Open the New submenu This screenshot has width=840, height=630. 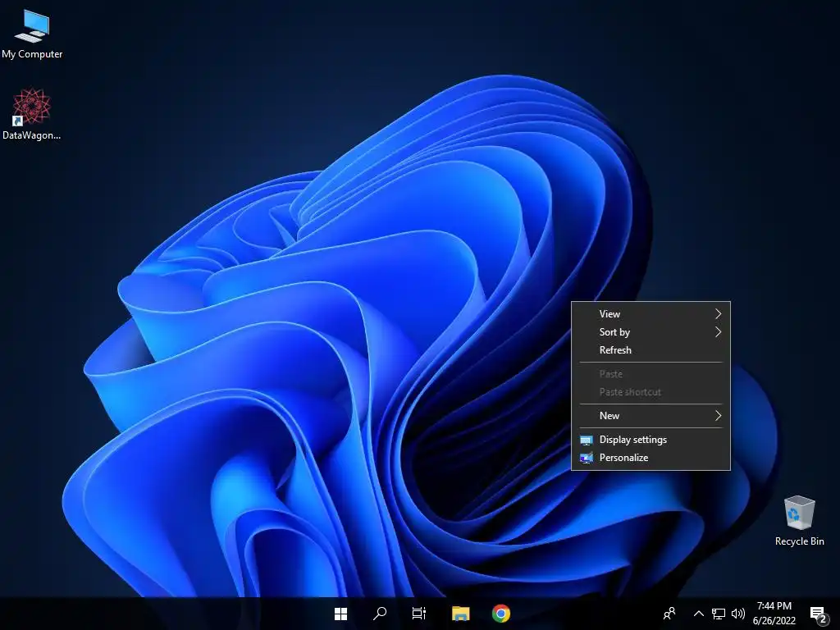651,416
